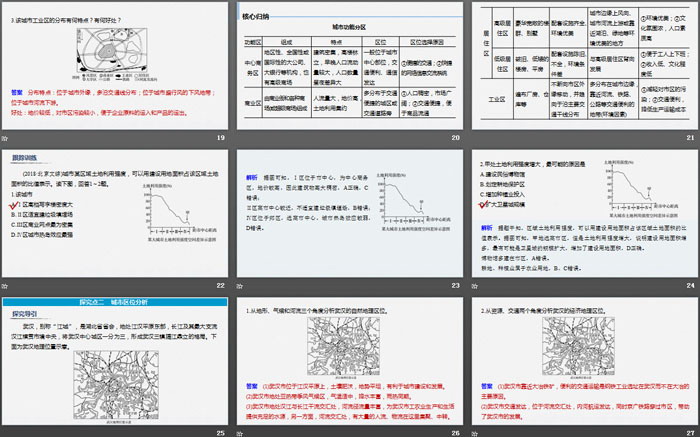Viewport: 700px width, 437px height.
Task: Click the animation star icon under slide 26
Action: [240, 433]
